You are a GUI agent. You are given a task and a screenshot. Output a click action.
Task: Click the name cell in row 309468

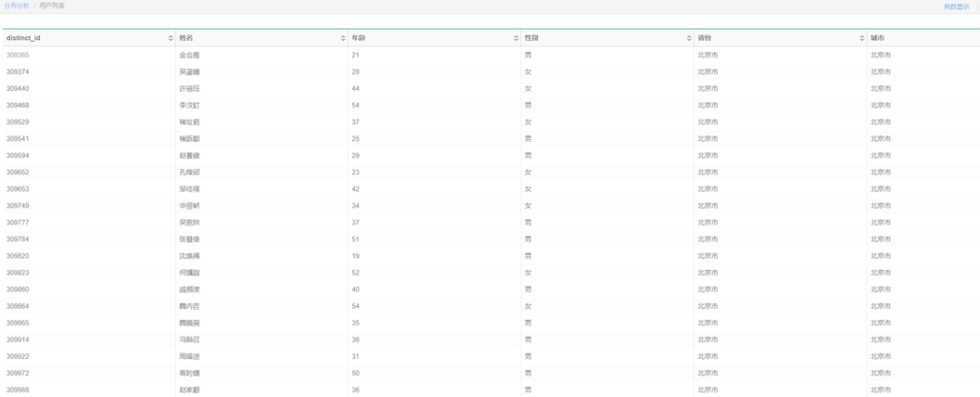click(190, 105)
